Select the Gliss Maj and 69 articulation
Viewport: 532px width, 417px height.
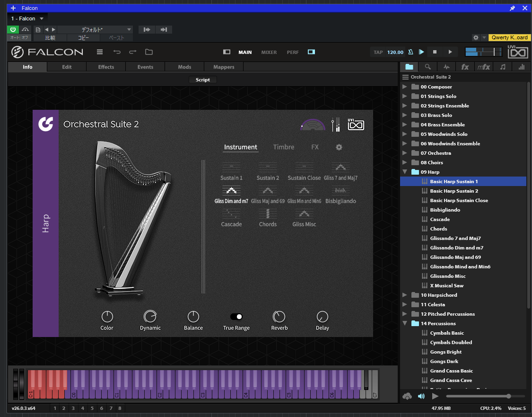(x=268, y=195)
